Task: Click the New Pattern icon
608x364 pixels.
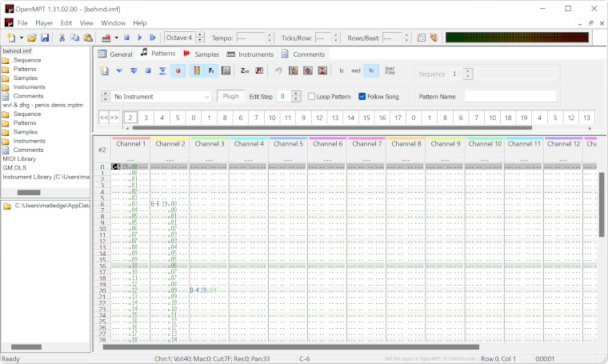Action: click(104, 70)
